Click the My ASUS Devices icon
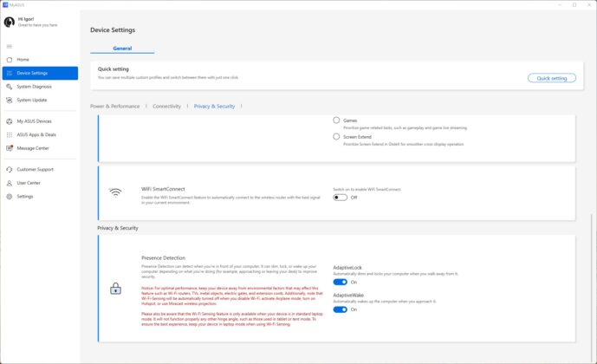 10,121
